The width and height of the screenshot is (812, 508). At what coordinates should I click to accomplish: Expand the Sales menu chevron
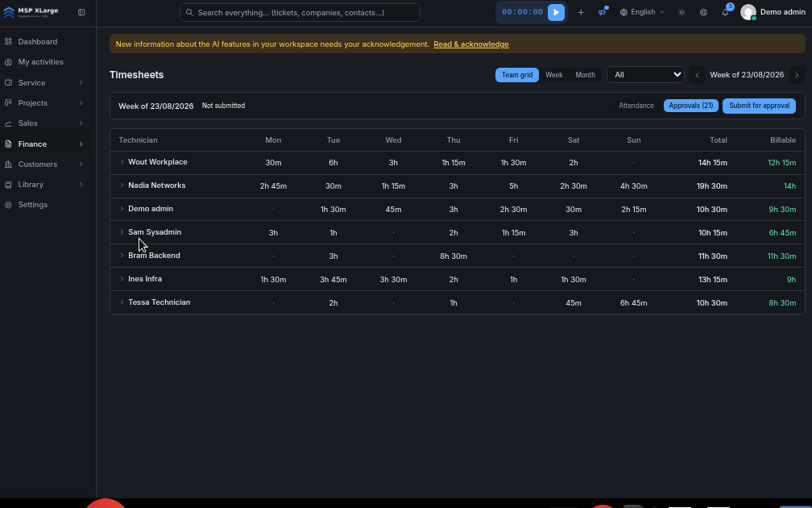click(x=81, y=123)
